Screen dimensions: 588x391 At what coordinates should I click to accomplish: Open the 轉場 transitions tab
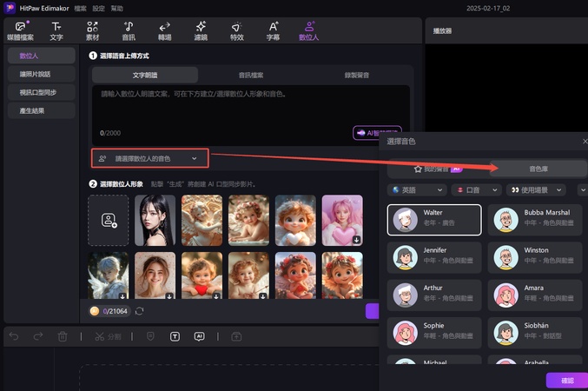(x=164, y=31)
